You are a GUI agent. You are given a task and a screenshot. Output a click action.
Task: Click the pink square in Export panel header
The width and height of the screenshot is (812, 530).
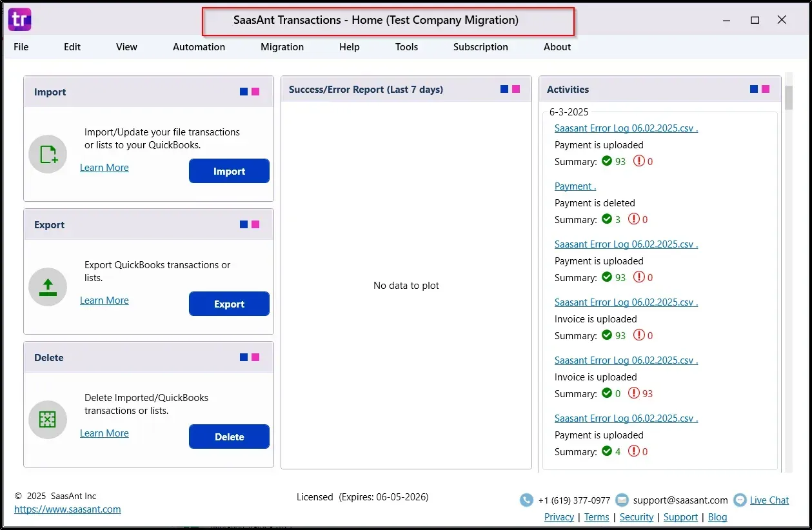(x=255, y=224)
